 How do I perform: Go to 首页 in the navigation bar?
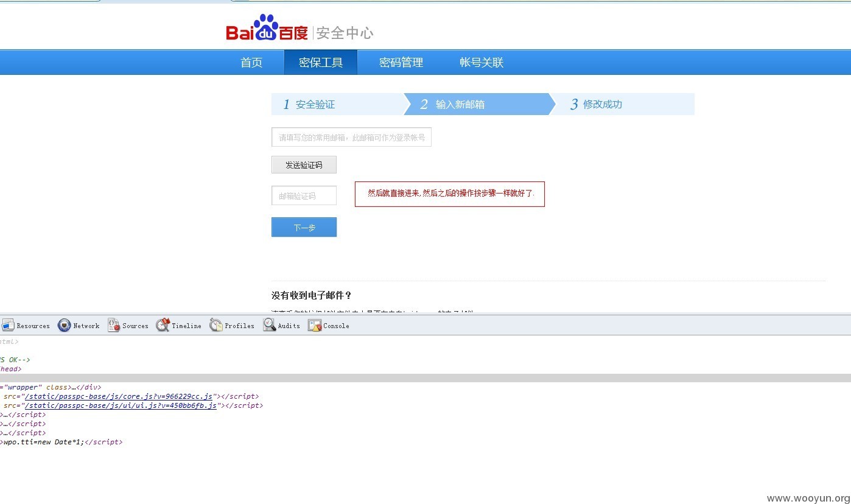pos(251,62)
